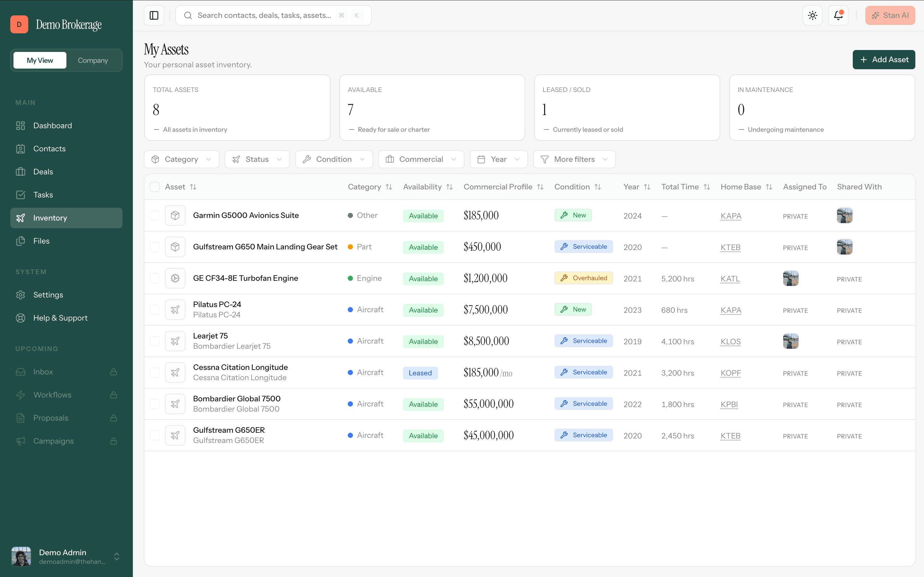This screenshot has height=577, width=924.
Task: Open the More filters dropdown
Action: click(574, 159)
